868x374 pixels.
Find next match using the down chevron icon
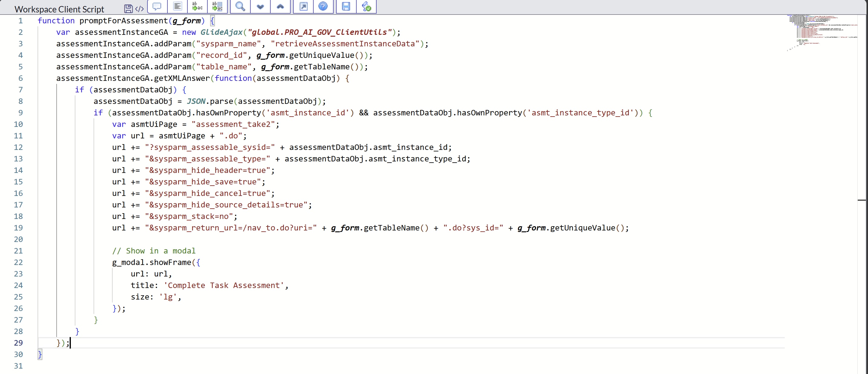pos(260,7)
